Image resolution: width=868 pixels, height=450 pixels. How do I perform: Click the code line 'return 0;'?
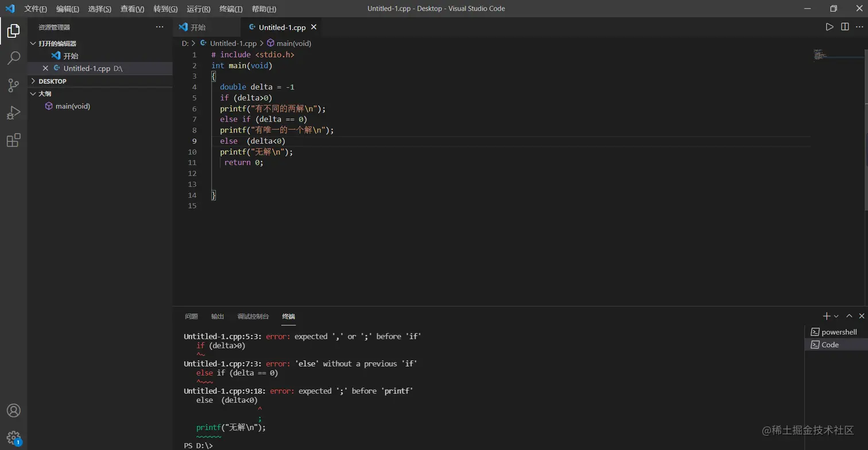click(x=244, y=162)
